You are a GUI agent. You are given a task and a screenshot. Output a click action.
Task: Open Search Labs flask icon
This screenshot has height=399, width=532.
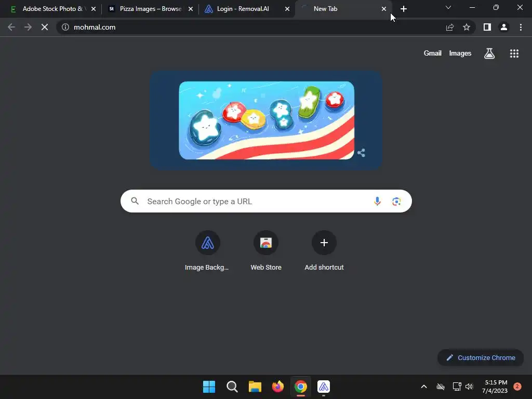(x=489, y=54)
